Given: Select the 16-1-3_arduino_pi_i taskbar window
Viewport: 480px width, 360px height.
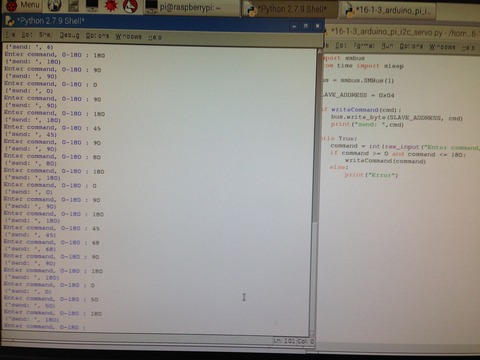Looking at the screenshot, I should (x=387, y=10).
